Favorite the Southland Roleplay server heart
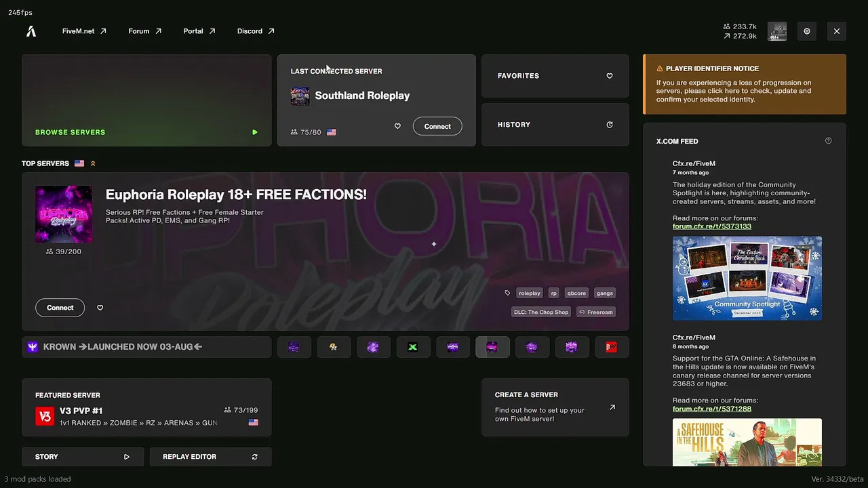 click(397, 126)
